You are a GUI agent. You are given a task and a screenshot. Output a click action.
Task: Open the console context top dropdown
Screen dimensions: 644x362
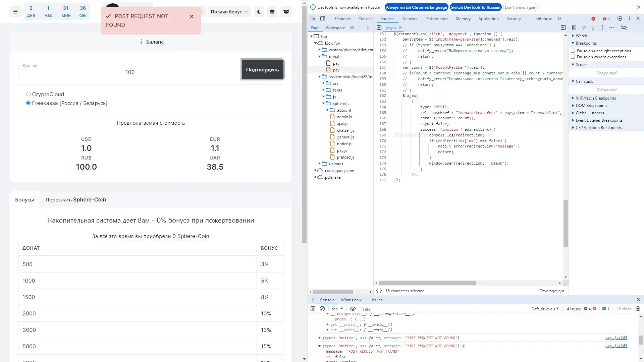337,309
